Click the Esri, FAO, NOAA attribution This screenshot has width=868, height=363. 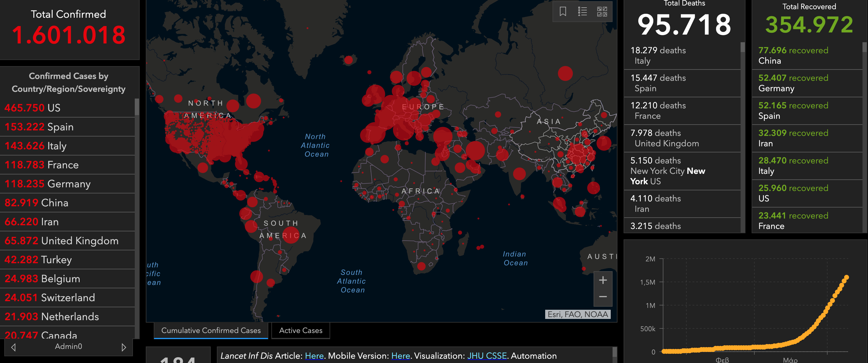[x=578, y=315]
